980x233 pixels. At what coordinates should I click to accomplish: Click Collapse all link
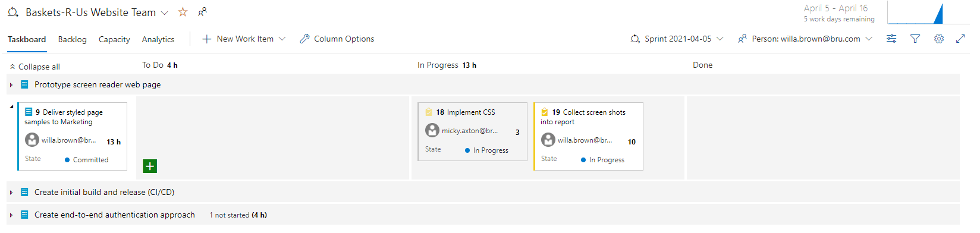point(34,67)
